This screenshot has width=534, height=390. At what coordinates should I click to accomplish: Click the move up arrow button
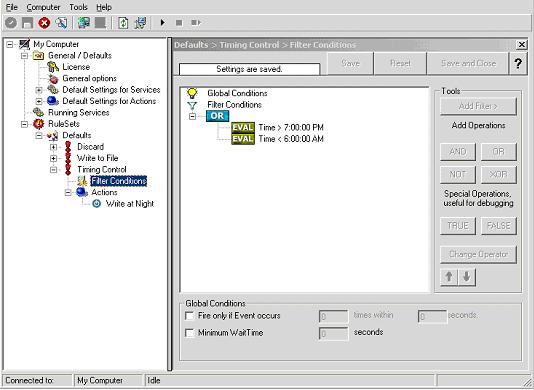(x=449, y=277)
